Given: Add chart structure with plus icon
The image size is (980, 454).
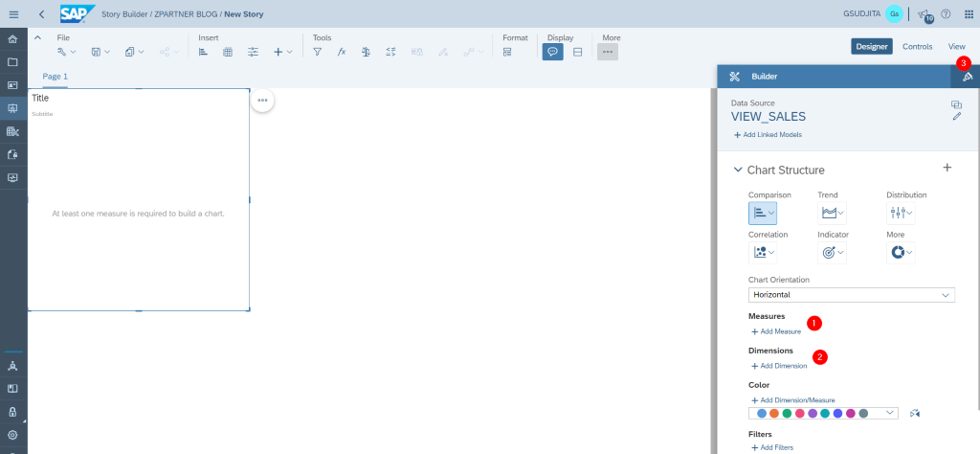Looking at the screenshot, I should (x=947, y=168).
